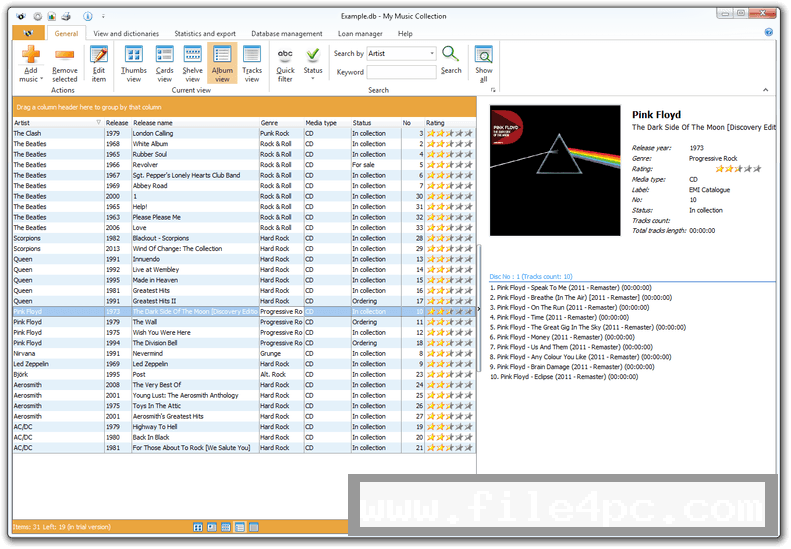Viewport: 791px width, 549px height.
Task: Set rating stars in details panel
Action: (x=738, y=169)
